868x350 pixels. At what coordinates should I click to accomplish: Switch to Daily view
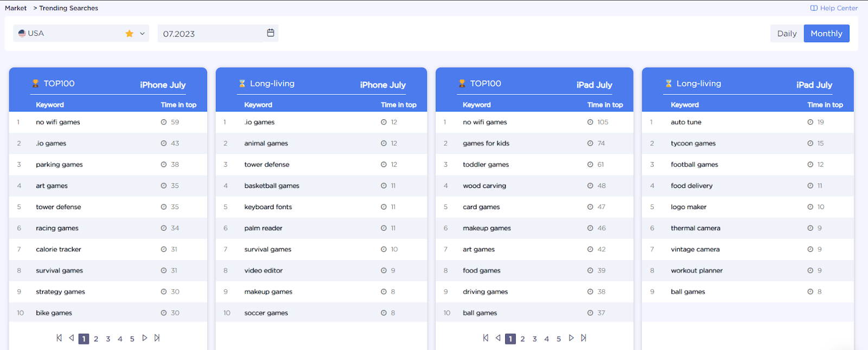(x=787, y=34)
